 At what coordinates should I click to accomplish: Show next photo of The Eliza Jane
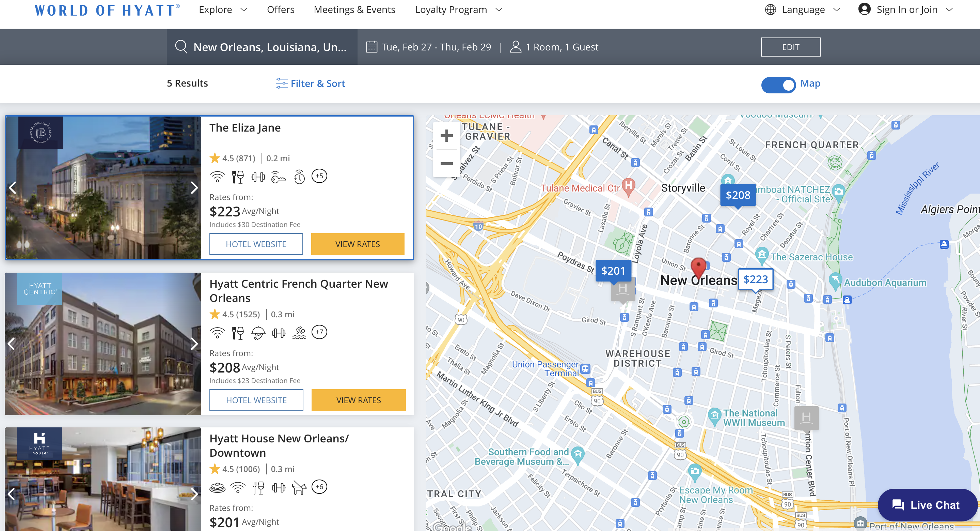[x=194, y=187]
